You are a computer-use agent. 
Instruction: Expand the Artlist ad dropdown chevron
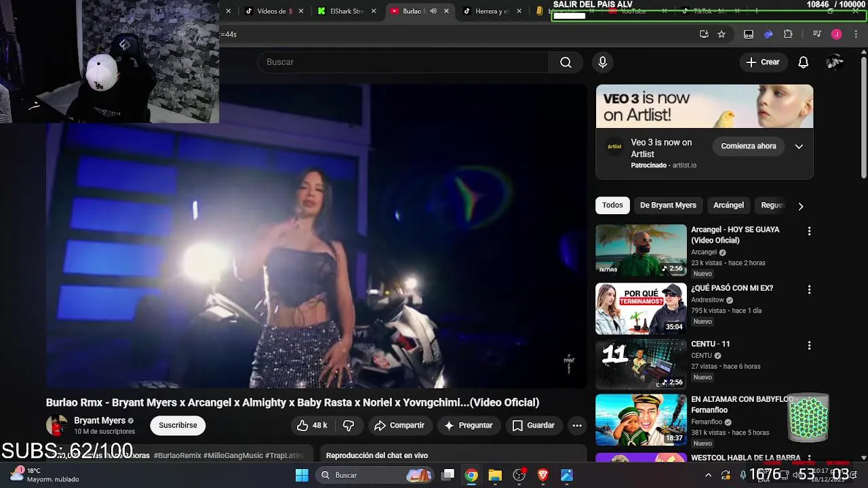(799, 146)
